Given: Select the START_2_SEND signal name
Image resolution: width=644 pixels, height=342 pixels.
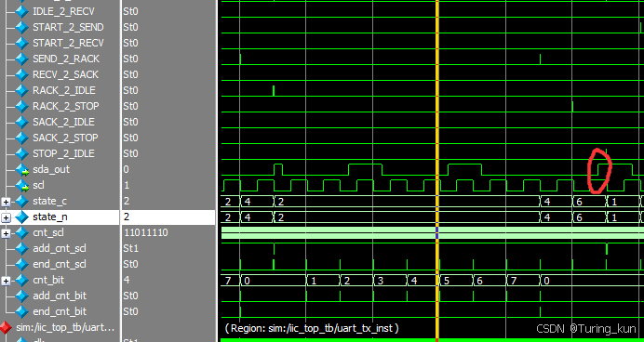Looking at the screenshot, I should tap(68, 27).
